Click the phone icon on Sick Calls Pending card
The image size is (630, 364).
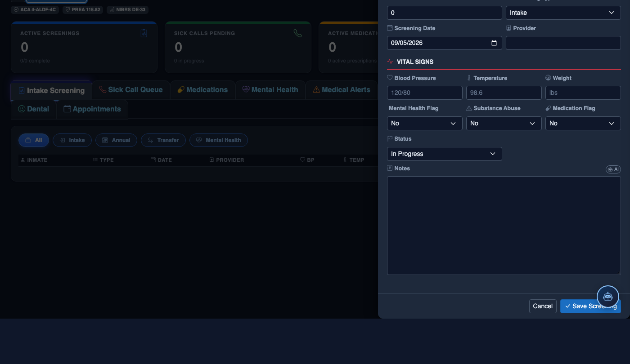point(297,33)
